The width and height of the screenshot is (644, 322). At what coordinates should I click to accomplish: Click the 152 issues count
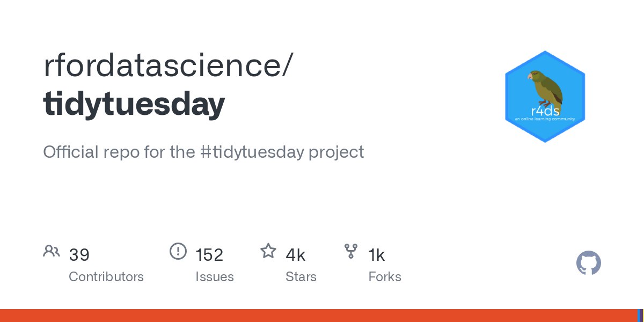tap(209, 255)
